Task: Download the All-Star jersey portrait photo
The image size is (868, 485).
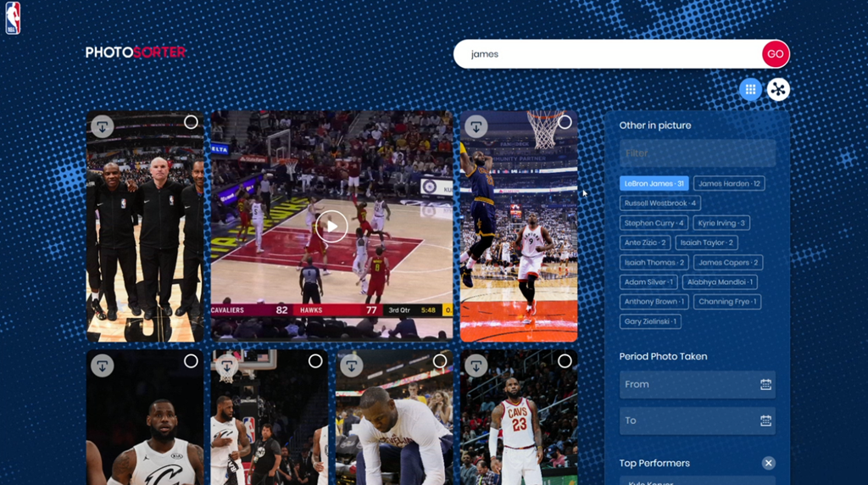Action: [103, 366]
